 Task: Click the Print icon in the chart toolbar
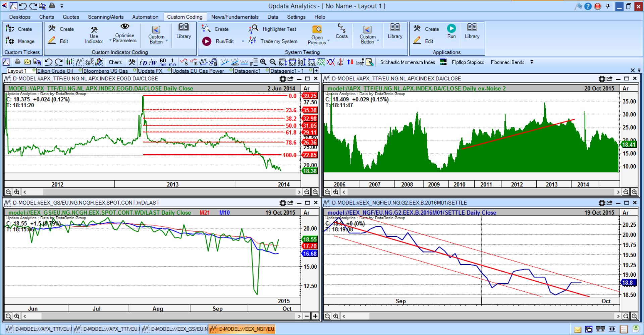pyautogui.click(x=17, y=62)
